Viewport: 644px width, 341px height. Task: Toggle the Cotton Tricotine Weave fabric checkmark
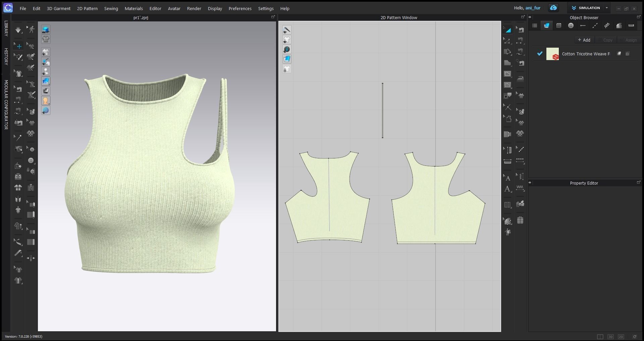[x=540, y=54]
